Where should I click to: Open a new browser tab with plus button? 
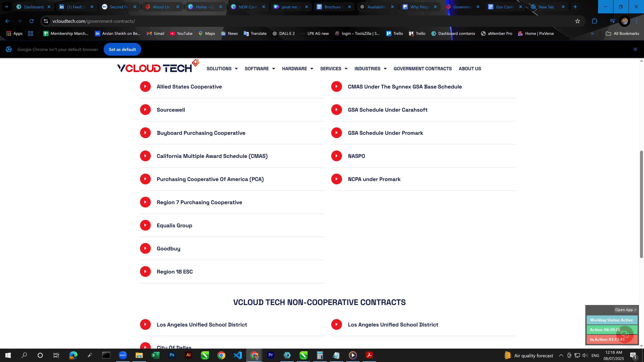click(x=575, y=7)
